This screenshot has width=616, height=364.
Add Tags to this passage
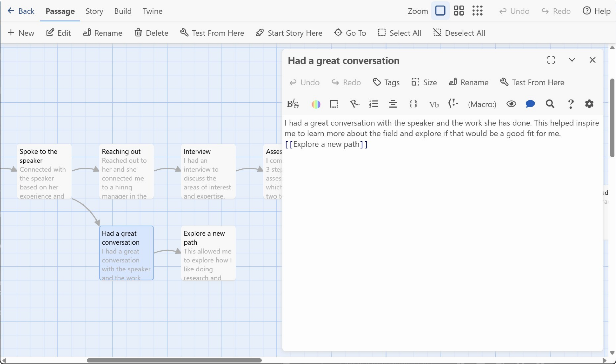click(x=386, y=82)
